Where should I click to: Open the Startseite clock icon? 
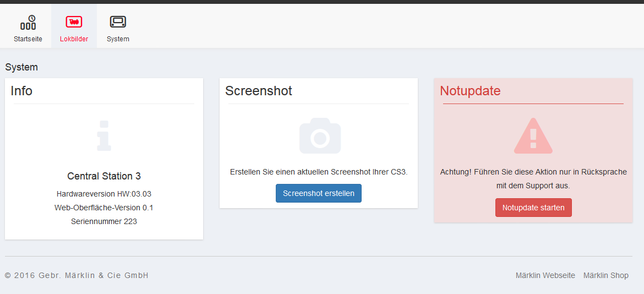28,22
